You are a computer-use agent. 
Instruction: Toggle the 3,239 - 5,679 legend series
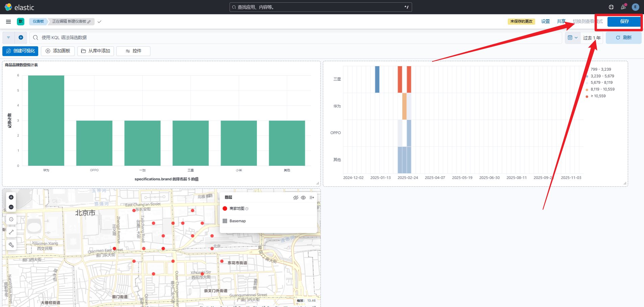[602, 76]
